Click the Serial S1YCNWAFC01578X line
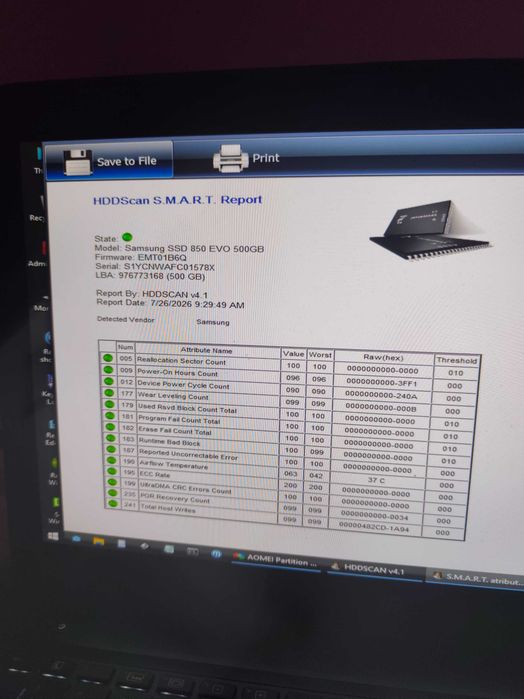Screen dimensions: 524x699 [155, 267]
